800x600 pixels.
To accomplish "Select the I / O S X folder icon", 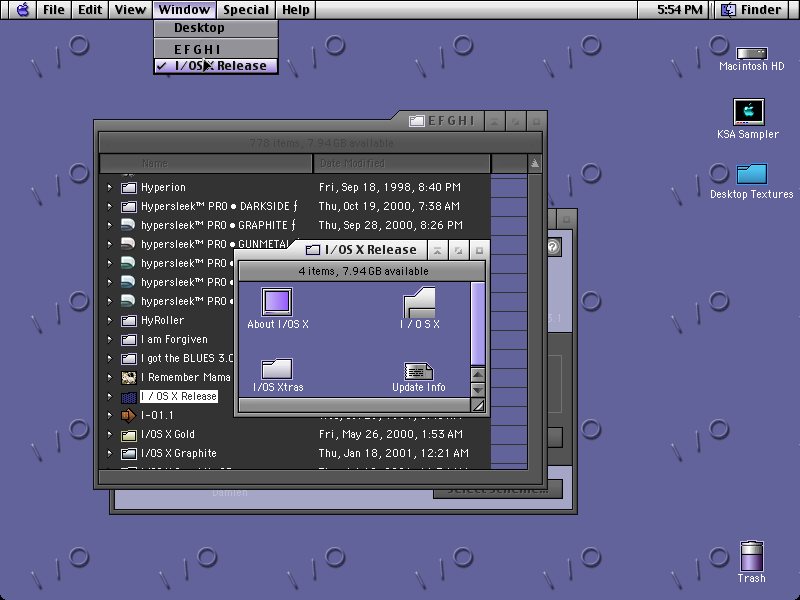I will point(419,302).
